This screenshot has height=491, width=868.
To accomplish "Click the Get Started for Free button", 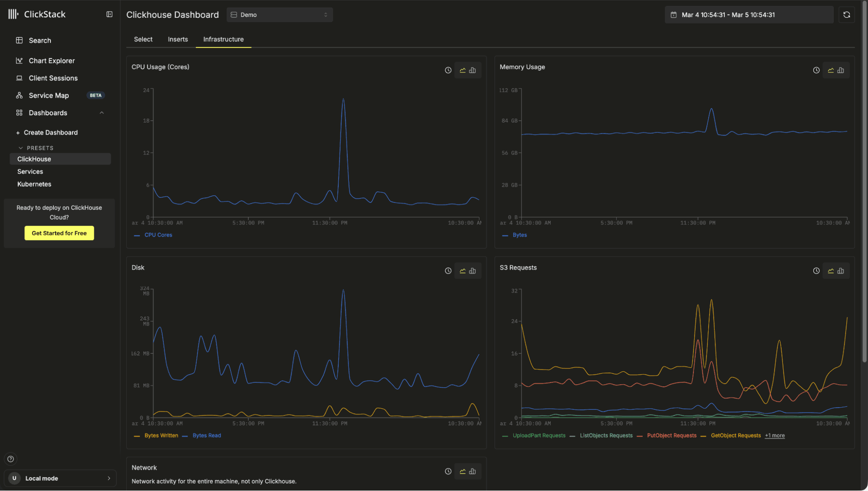I will [59, 233].
